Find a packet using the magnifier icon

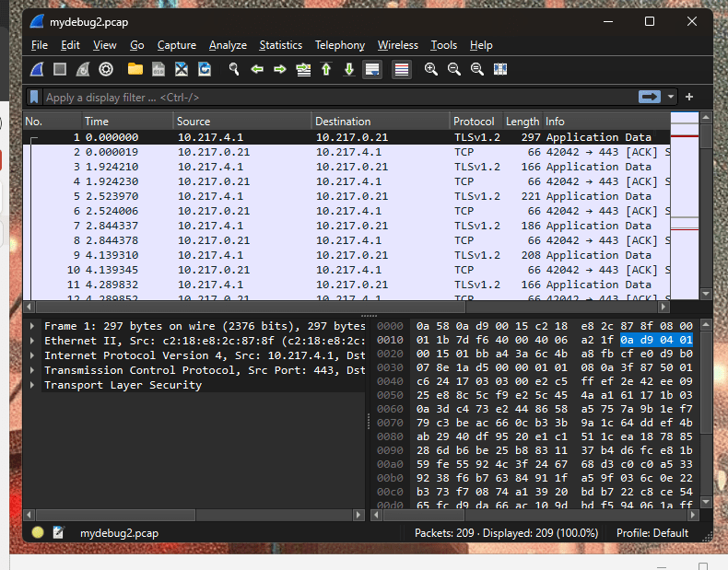233,70
